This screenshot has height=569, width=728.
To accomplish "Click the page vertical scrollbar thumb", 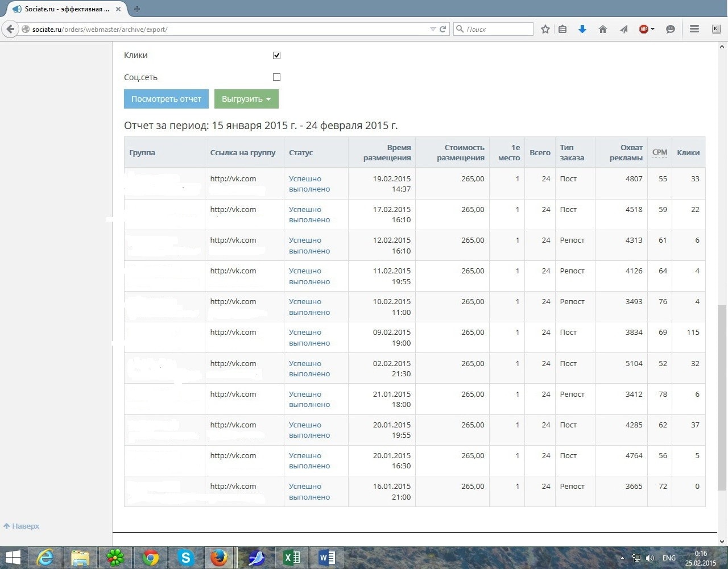I will click(722, 398).
